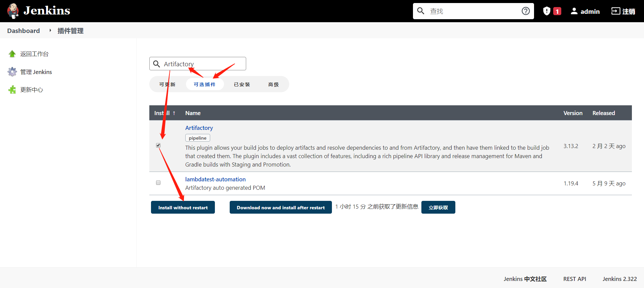
Task: Switch to the 可选插件 tab
Action: (x=204, y=84)
